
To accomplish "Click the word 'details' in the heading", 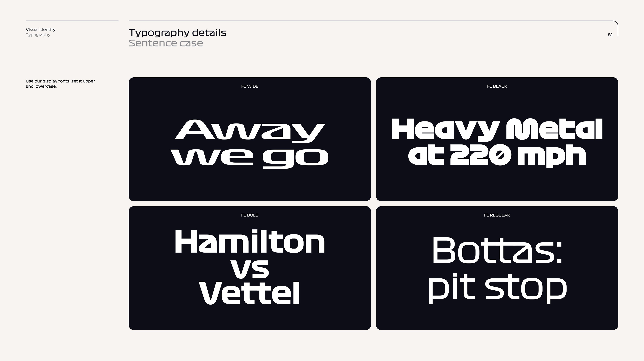I will coord(209,33).
